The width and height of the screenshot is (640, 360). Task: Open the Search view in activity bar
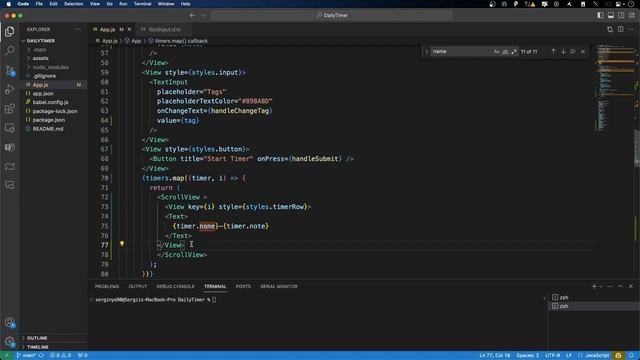[x=9, y=51]
